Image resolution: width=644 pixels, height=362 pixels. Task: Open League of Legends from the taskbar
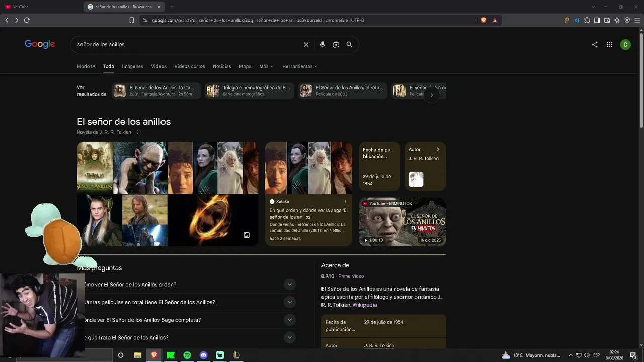[x=236, y=355]
